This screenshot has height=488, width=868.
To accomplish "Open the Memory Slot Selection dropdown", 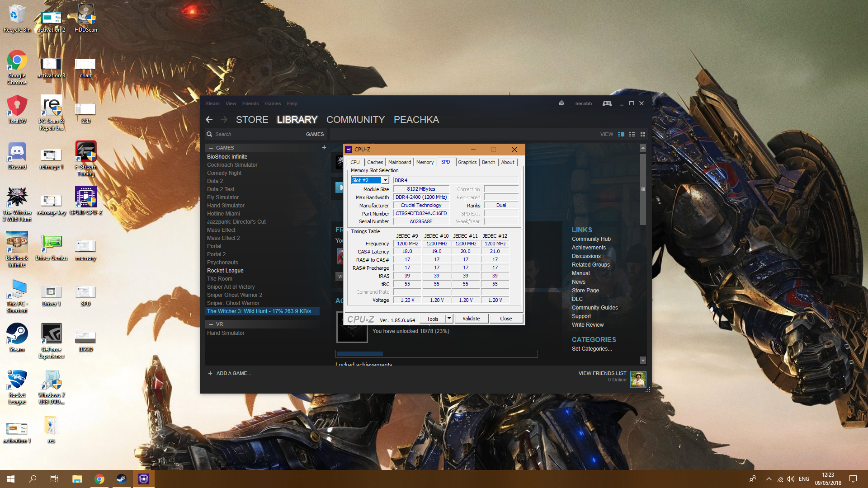I will 370,180.
